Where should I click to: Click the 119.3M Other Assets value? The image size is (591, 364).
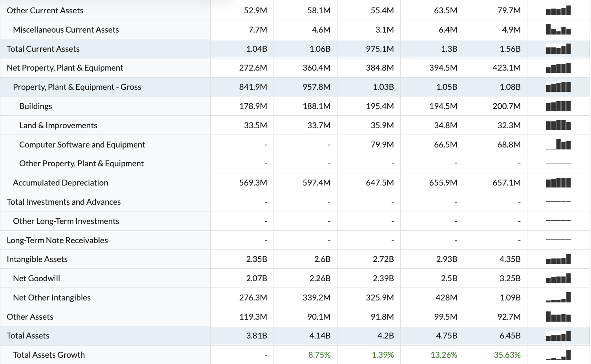[x=254, y=317]
